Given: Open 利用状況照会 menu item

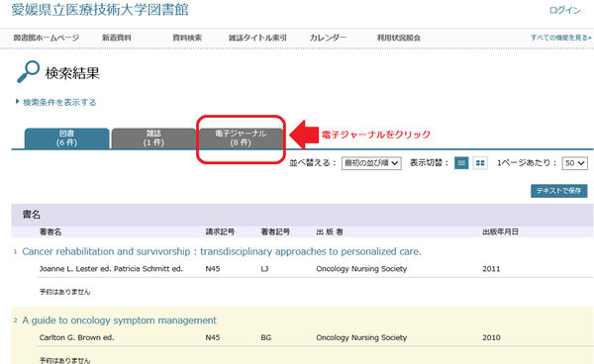Looking at the screenshot, I should click(399, 38).
